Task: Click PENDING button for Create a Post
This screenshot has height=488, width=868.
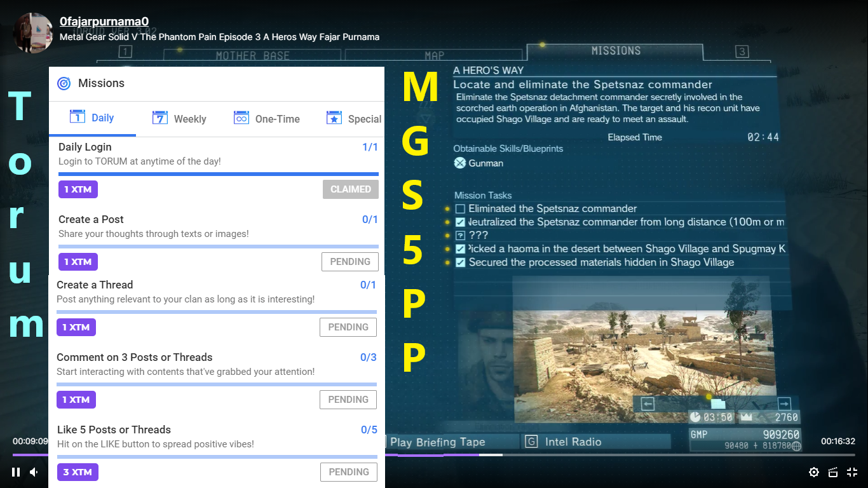Action: coord(350,262)
